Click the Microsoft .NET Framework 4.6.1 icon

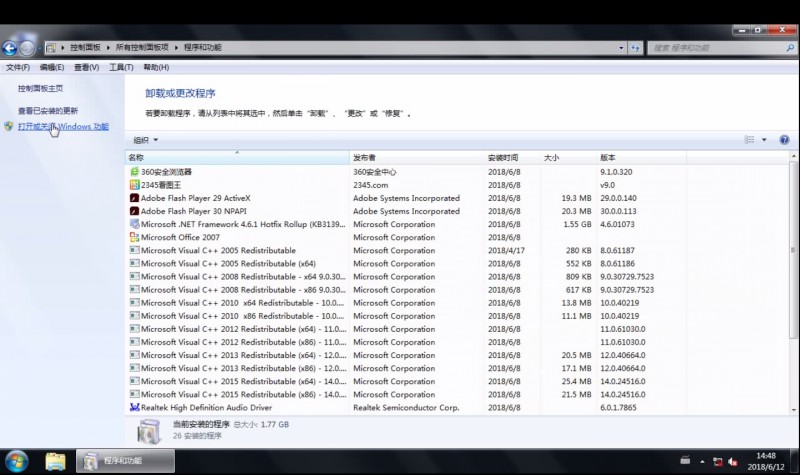pyautogui.click(x=134, y=224)
